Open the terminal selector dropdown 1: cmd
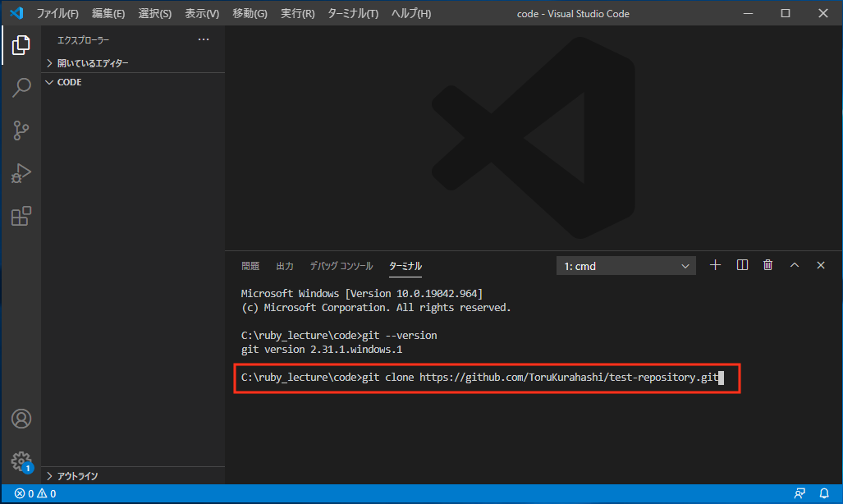This screenshot has width=843, height=504. click(625, 266)
